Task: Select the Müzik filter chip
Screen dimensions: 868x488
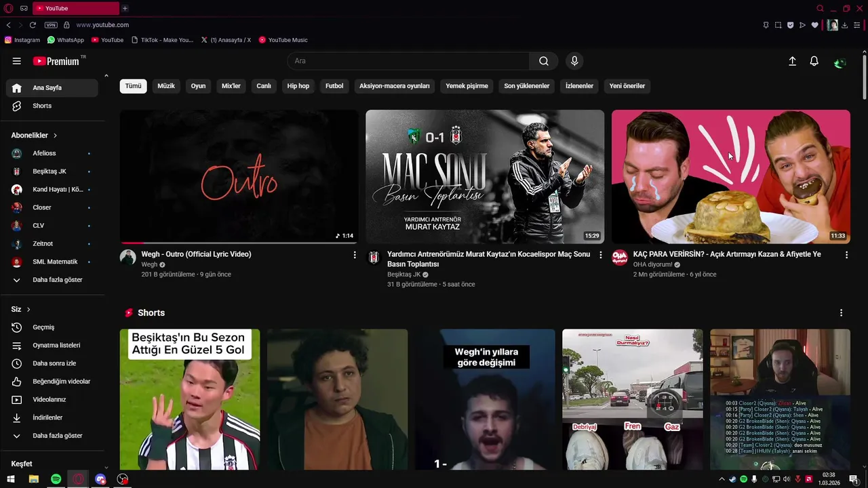Action: click(166, 86)
